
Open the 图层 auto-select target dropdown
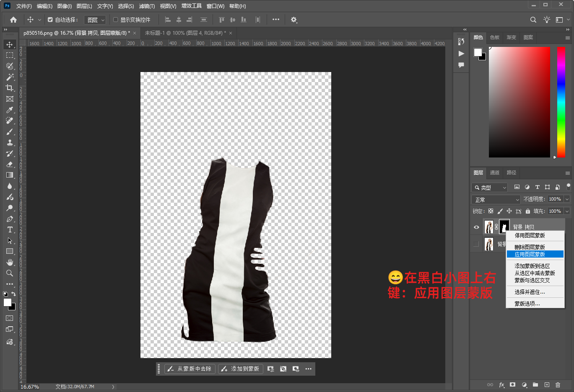point(95,20)
